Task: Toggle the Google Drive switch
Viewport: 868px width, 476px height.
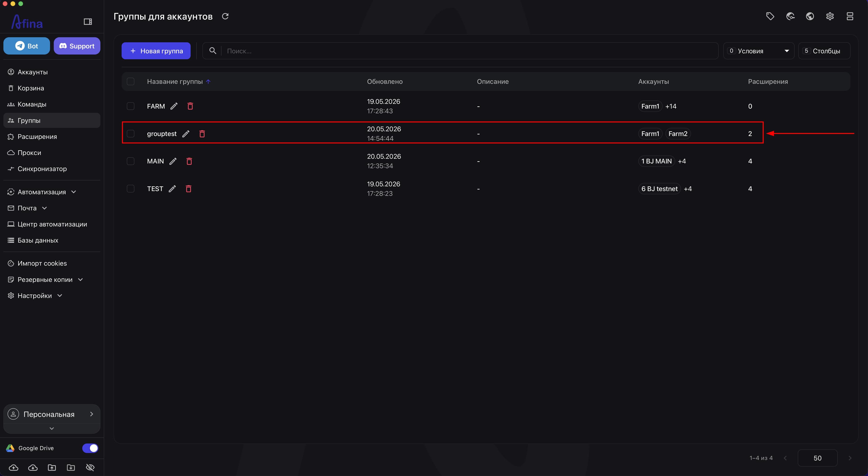Action: point(90,448)
